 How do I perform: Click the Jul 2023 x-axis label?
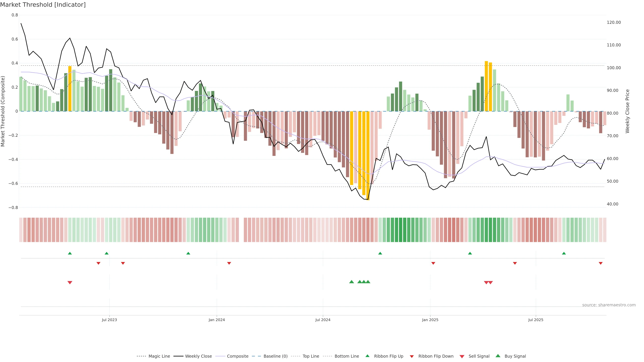click(109, 320)
